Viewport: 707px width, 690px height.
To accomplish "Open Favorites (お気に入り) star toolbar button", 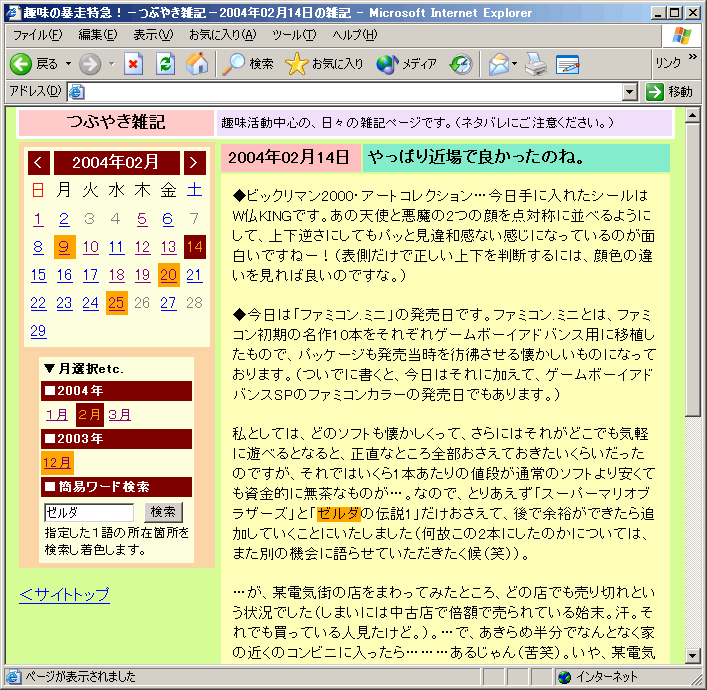I will pos(324,64).
